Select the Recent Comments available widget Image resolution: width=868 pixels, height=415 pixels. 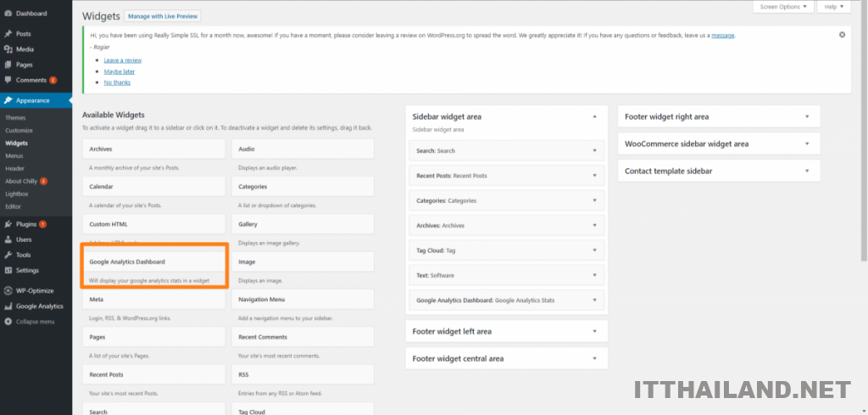click(x=303, y=337)
